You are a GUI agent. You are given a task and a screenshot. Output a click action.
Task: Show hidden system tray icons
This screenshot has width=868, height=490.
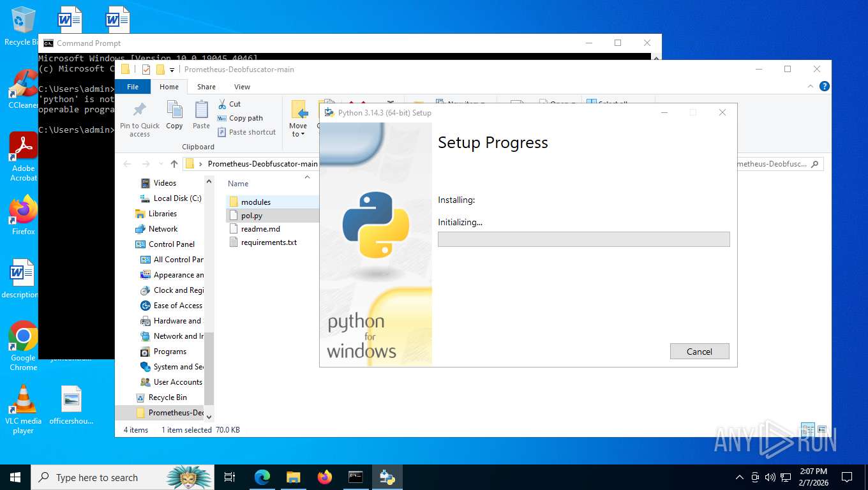(740, 477)
